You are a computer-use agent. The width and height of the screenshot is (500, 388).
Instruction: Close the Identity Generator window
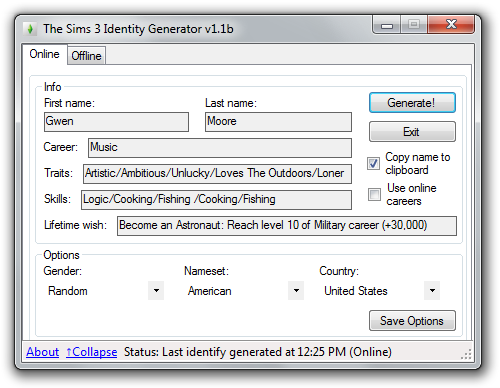451,25
